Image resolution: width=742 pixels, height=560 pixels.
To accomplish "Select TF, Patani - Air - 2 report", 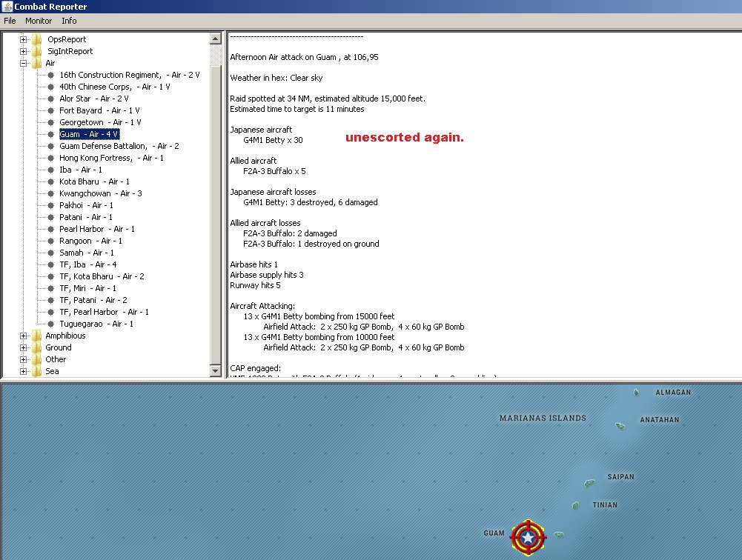I will 93,300.
